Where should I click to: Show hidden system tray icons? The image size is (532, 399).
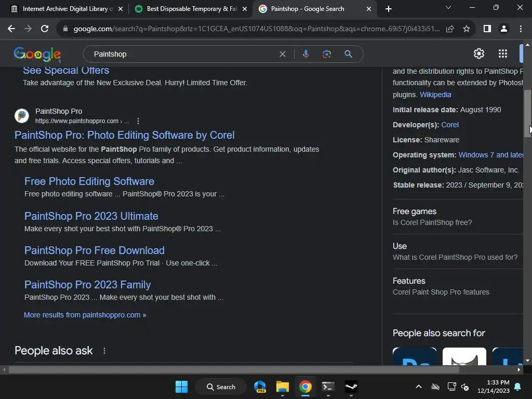pyautogui.click(x=419, y=387)
